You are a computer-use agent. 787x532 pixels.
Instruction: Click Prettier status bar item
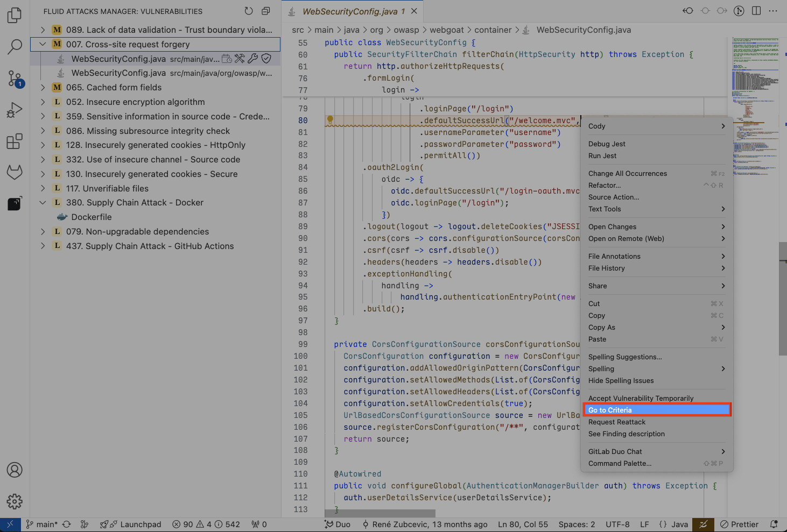(x=739, y=524)
